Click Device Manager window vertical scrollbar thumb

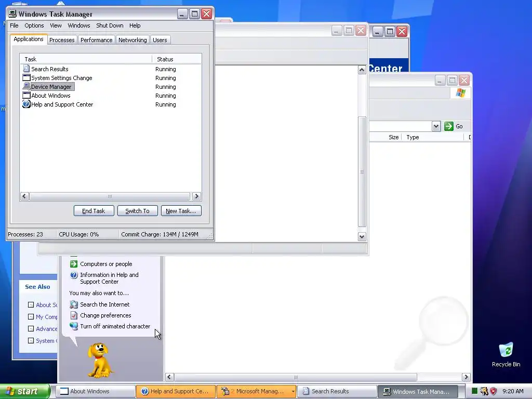click(362, 171)
